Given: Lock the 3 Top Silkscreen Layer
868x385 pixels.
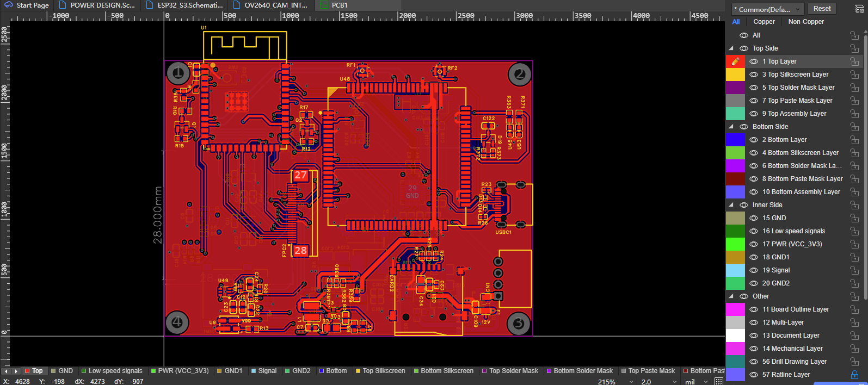Looking at the screenshot, I should point(854,74).
